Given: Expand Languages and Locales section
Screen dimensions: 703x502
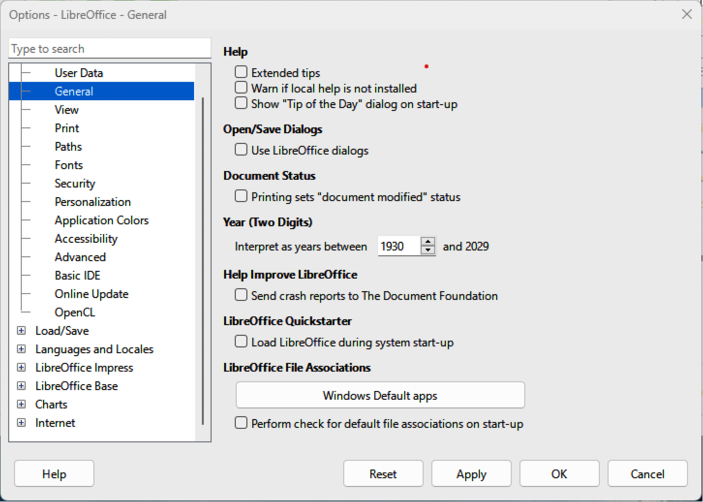Looking at the screenshot, I should (21, 349).
